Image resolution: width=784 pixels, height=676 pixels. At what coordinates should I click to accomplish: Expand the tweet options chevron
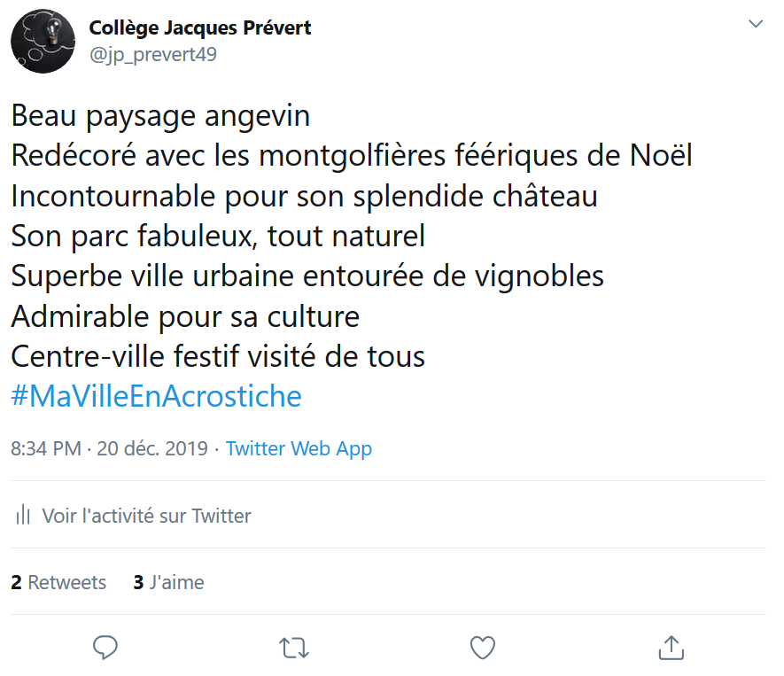756,24
